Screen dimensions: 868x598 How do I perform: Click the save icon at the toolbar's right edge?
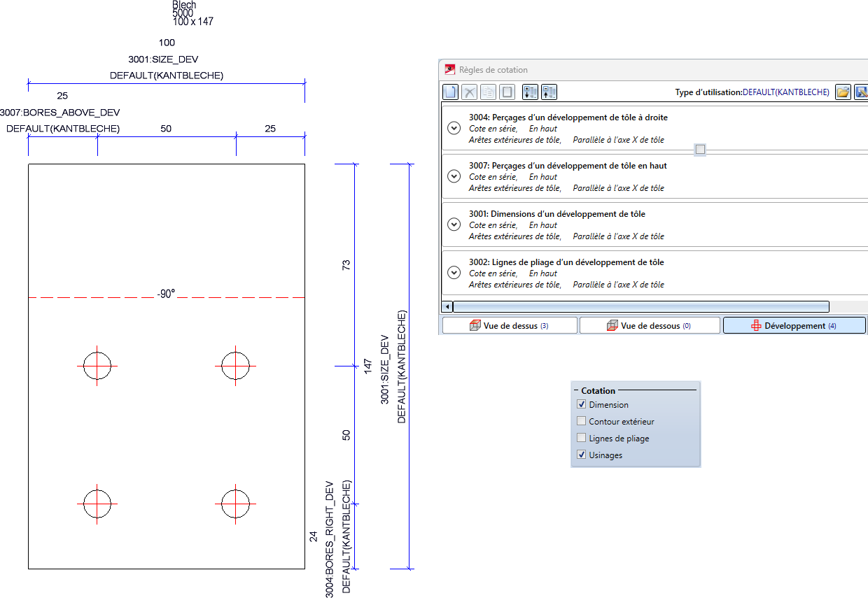(862, 92)
